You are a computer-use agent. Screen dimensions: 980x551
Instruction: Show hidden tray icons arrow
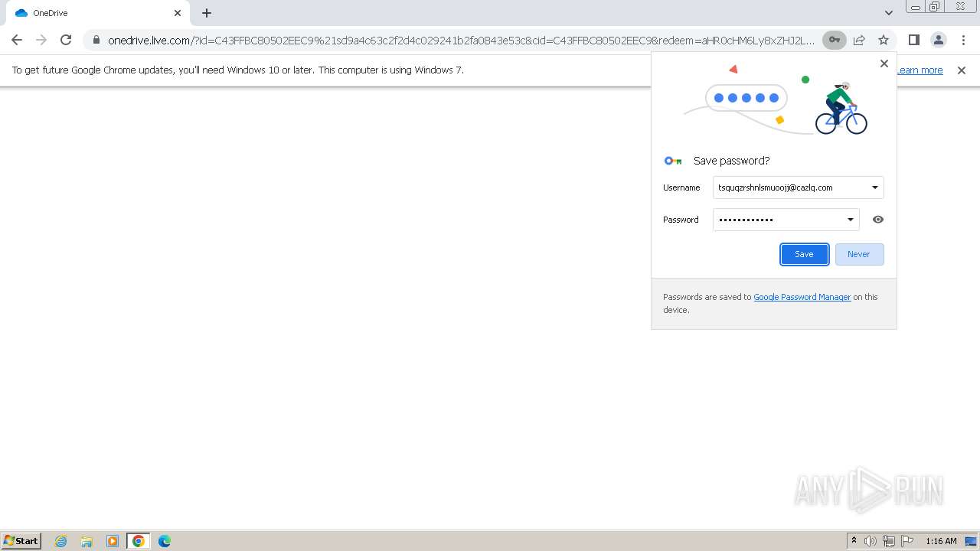(854, 541)
